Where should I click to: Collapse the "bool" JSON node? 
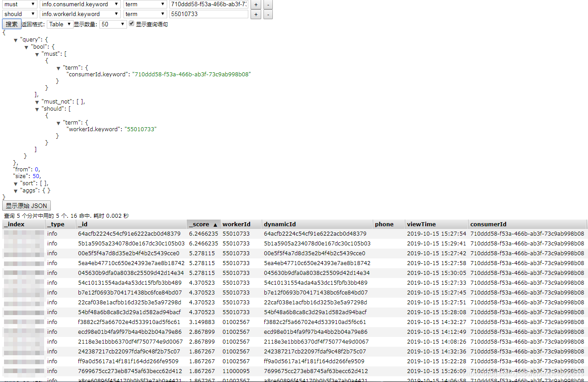(26, 47)
